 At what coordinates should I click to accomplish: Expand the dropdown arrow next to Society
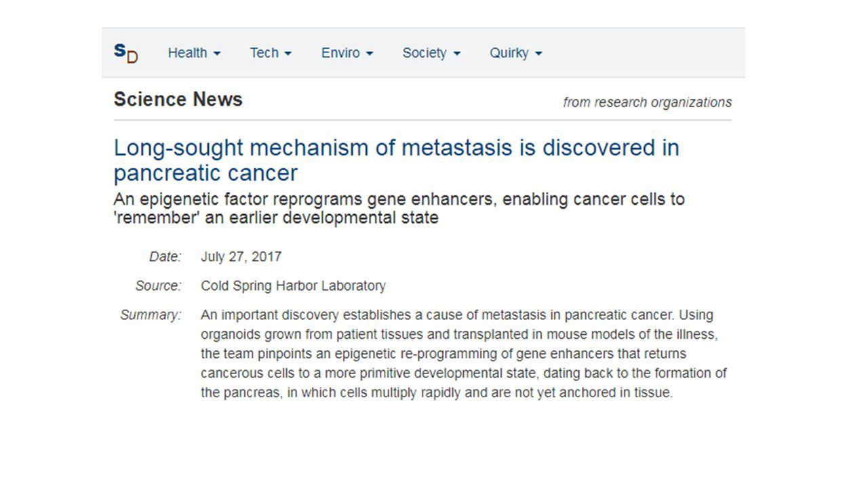(457, 54)
